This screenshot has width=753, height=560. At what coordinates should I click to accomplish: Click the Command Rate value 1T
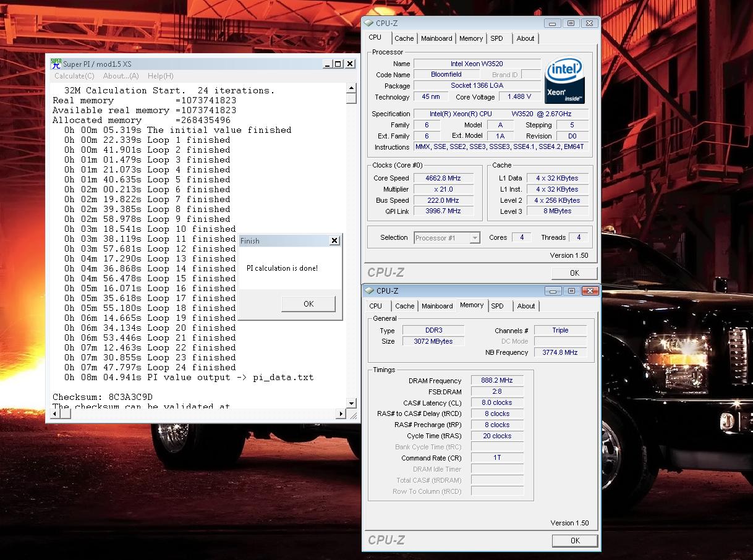click(x=497, y=458)
